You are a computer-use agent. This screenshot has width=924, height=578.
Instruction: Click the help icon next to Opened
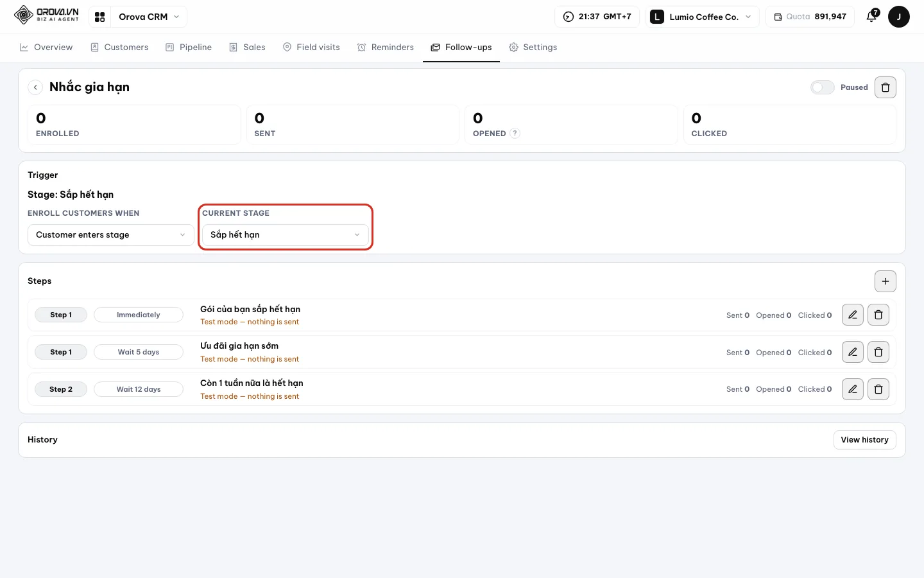(x=515, y=134)
